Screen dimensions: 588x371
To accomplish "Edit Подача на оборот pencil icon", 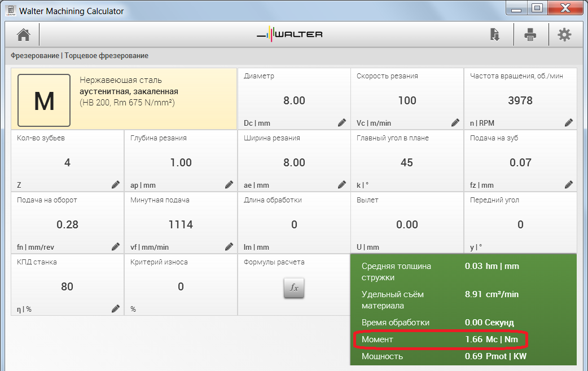I will click(116, 246).
